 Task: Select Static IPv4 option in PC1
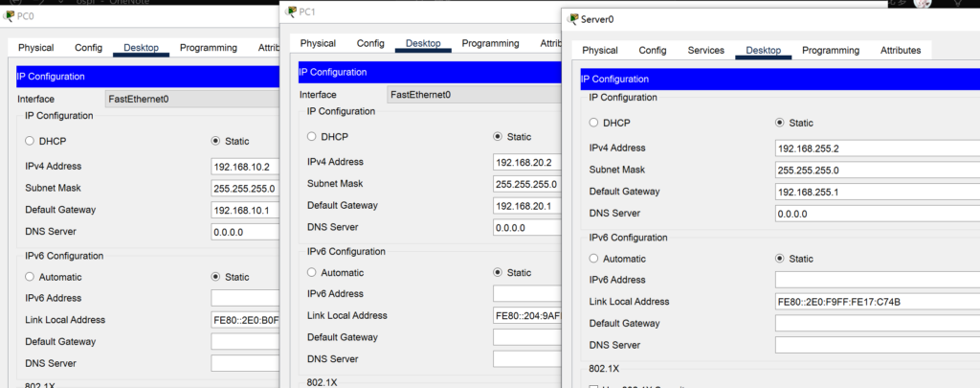pyautogui.click(x=498, y=137)
